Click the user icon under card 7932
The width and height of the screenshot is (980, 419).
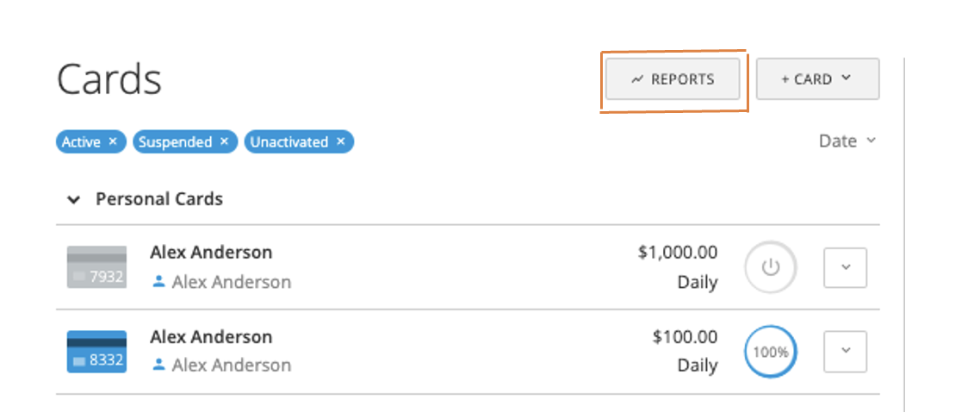coord(158,282)
